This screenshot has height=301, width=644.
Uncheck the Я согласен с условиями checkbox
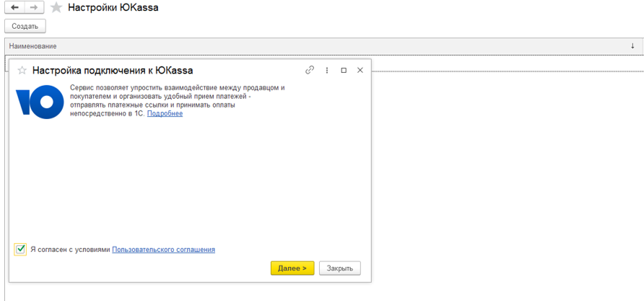tap(20, 249)
